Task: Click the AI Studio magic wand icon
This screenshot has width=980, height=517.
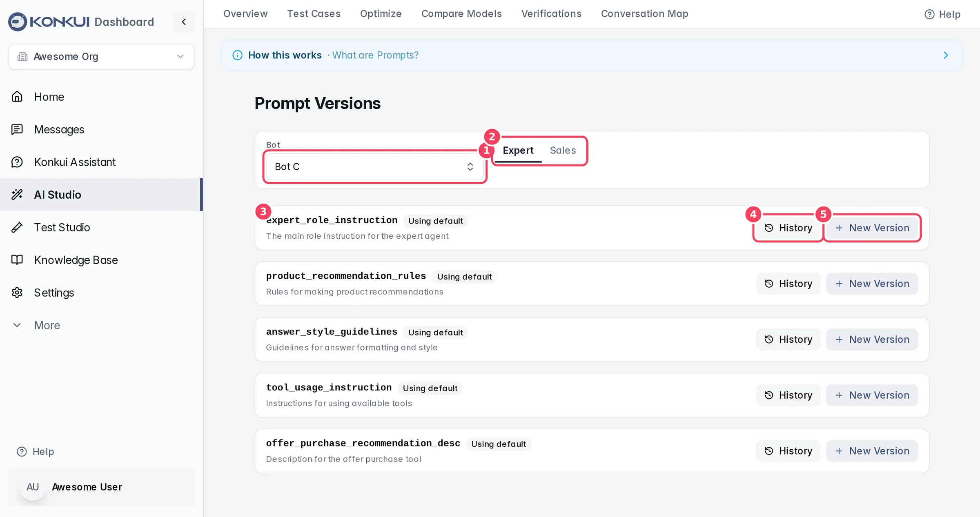Action: 17,195
